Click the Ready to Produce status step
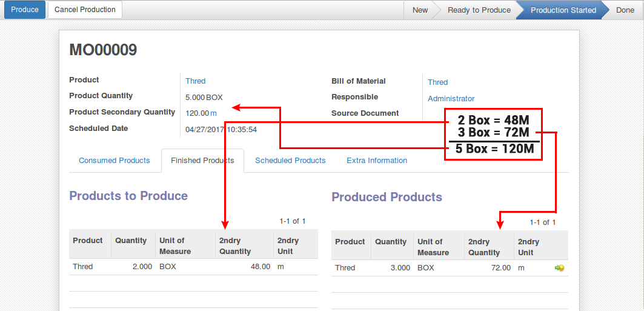The image size is (644, 311). (x=479, y=10)
